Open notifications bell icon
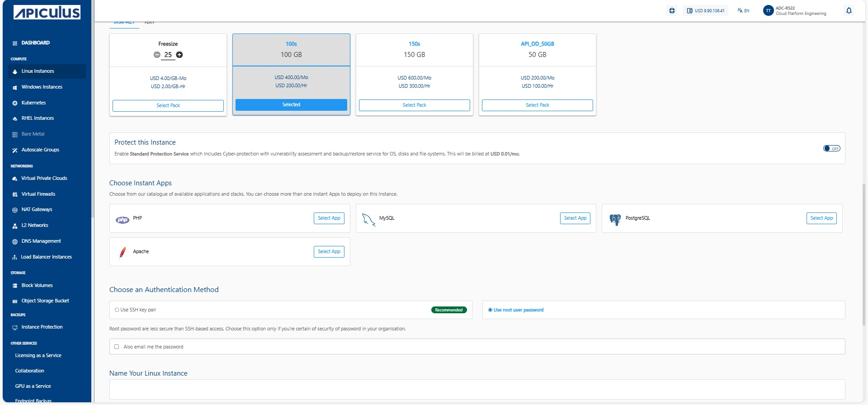The height and width of the screenshot is (405, 868). [x=849, y=10]
